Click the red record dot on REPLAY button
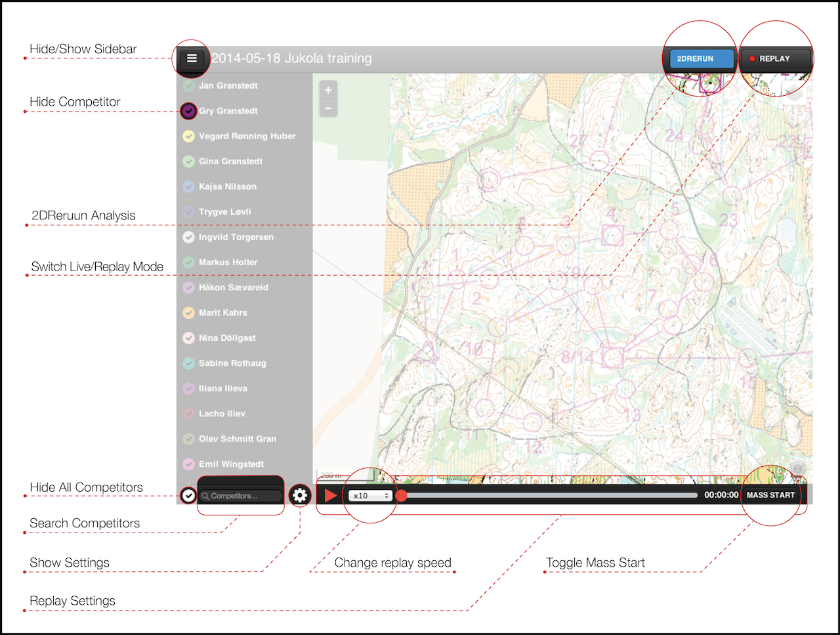Viewport: 840px width, 635px height. tap(753, 58)
